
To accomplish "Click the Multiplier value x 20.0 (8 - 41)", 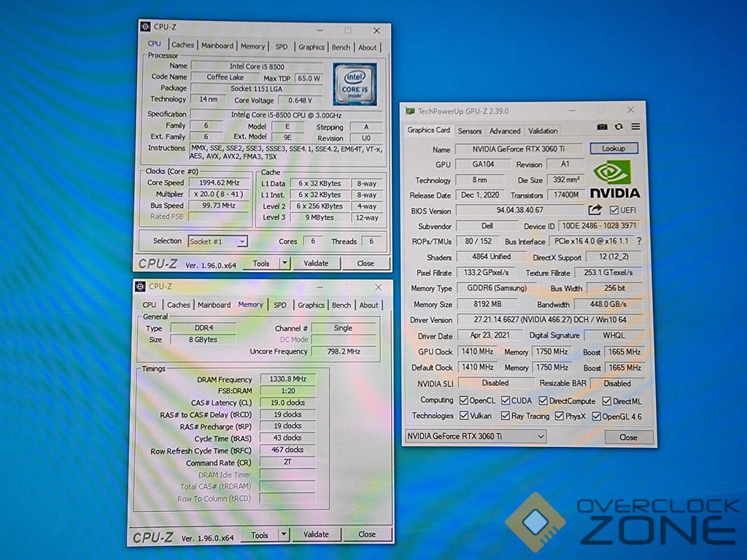I will 219,194.
